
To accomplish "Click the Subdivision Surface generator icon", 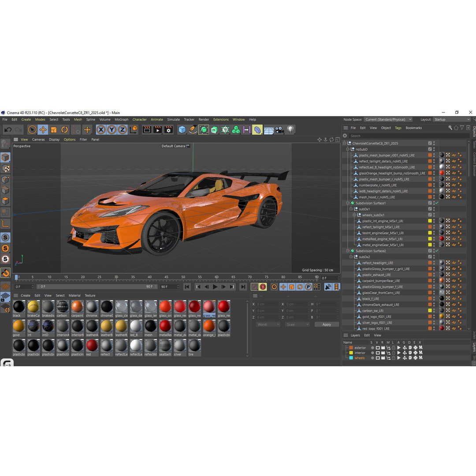I will coord(203,130).
